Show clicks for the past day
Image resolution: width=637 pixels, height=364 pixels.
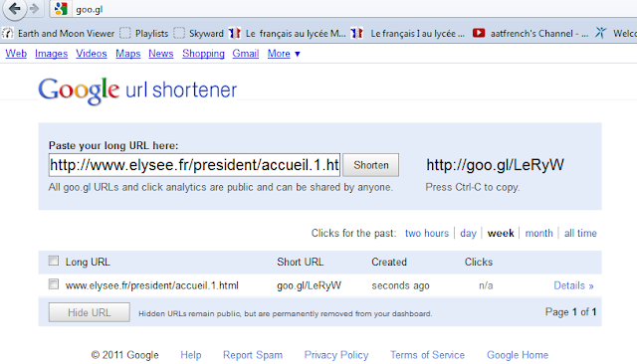(468, 234)
